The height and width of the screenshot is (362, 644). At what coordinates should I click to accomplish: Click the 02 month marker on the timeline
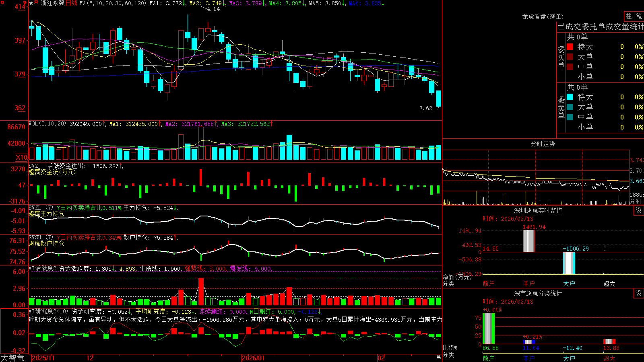[381, 358]
